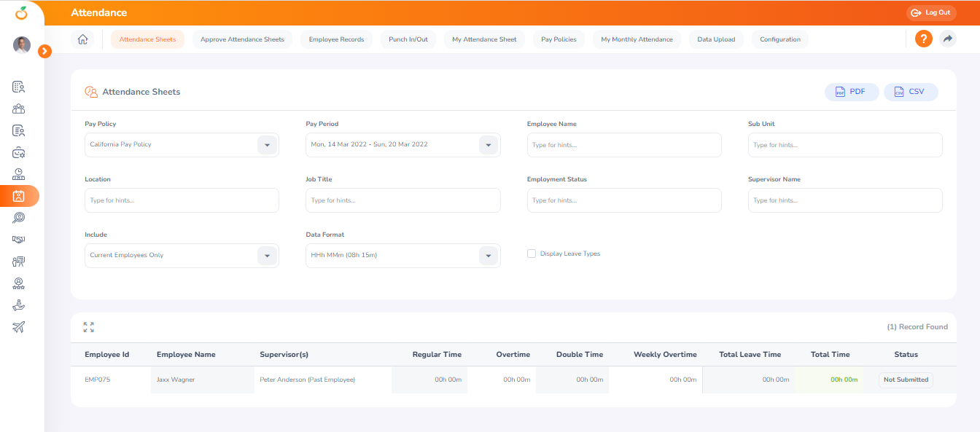
Task: Switch to the Approve Attendance Sheets tab
Action: tap(242, 39)
